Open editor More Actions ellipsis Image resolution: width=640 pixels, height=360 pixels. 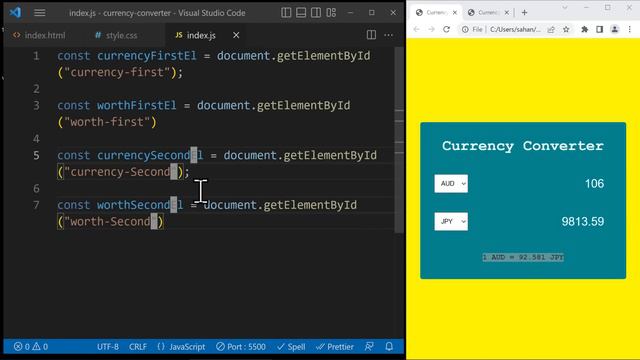coord(389,35)
